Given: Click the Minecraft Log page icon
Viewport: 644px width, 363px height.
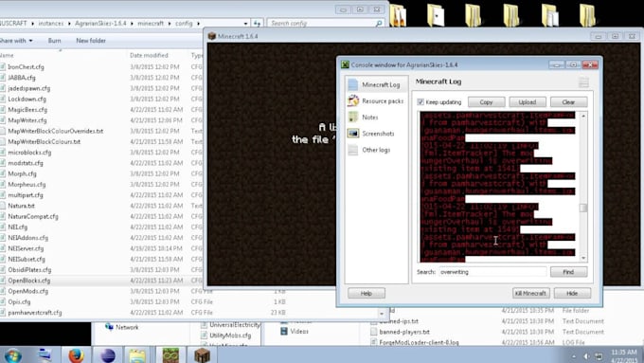Looking at the screenshot, I should point(353,84).
